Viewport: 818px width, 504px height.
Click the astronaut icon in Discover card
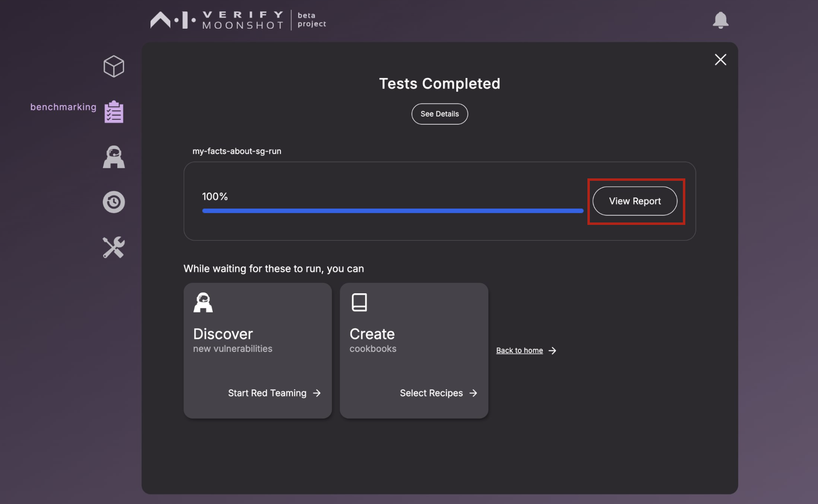point(203,303)
